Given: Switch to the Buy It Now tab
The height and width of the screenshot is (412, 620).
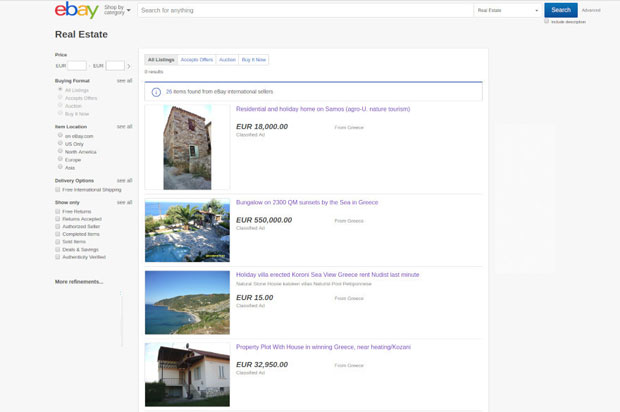Looking at the screenshot, I should pos(254,60).
